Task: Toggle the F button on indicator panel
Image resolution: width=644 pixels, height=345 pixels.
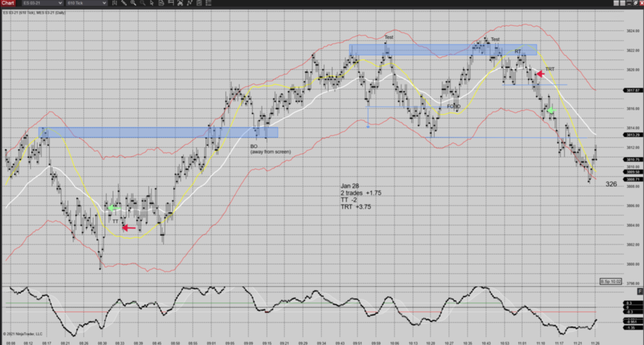Action: pos(639,292)
